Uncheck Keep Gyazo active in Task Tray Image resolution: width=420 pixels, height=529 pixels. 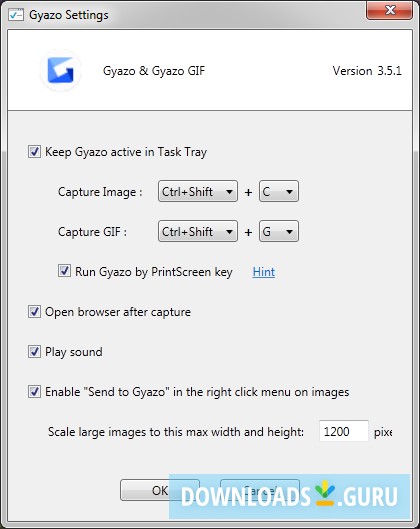click(34, 152)
